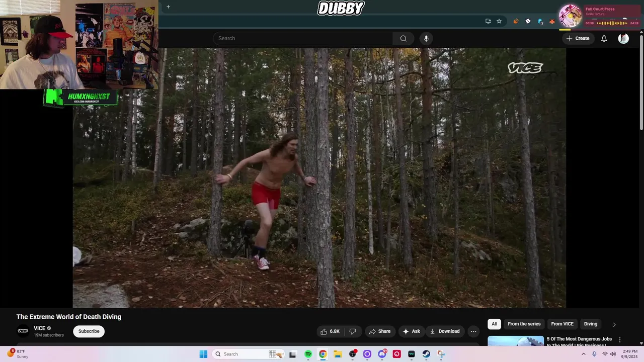
Task: Seek in the music widget waveform bar
Action: click(x=612, y=23)
